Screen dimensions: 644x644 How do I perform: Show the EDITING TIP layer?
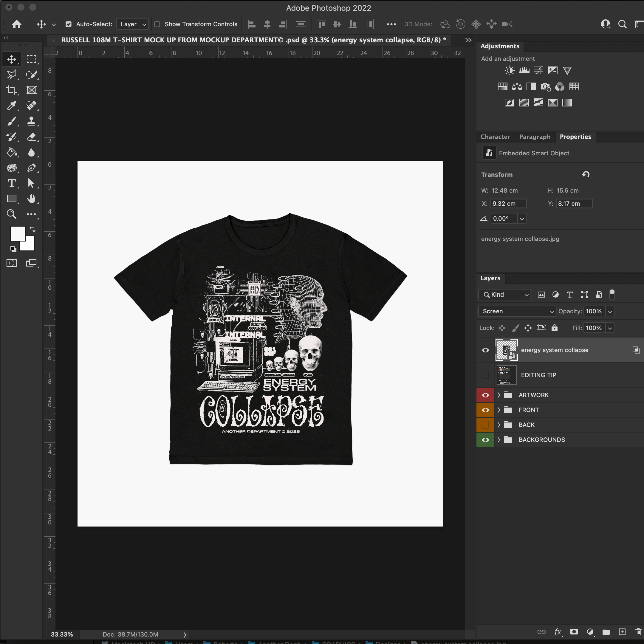[485, 375]
